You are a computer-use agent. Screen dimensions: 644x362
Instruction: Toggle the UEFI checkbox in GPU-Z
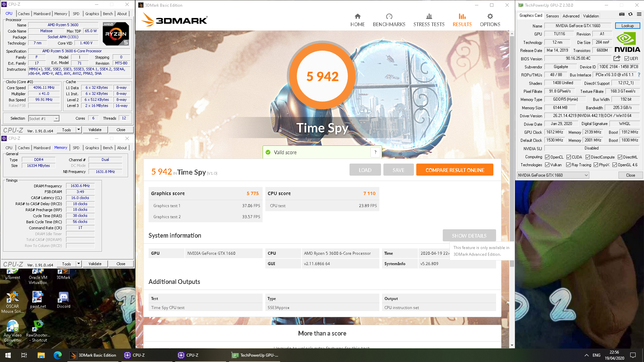pyautogui.click(x=627, y=59)
